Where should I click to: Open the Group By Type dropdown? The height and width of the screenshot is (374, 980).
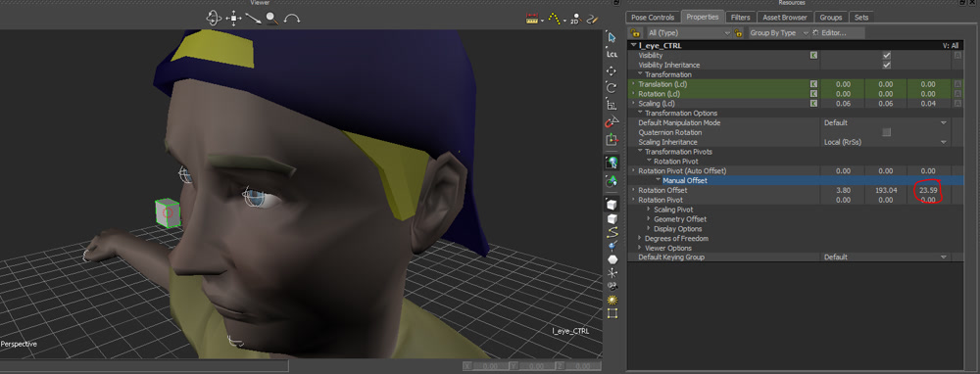[779, 32]
